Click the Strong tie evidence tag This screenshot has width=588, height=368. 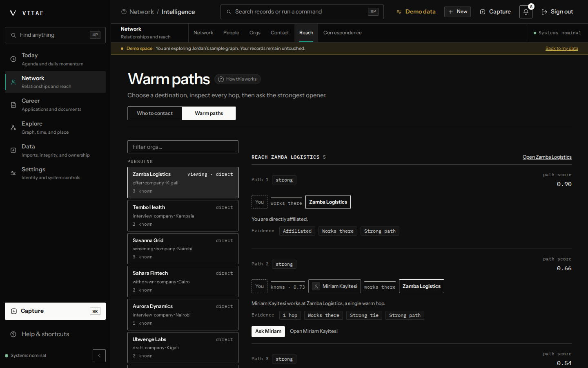tap(364, 315)
